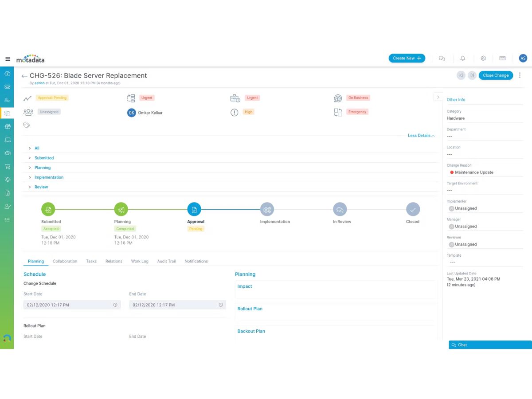Click the Implementation stage circle
The width and height of the screenshot is (532, 399).
267,209
